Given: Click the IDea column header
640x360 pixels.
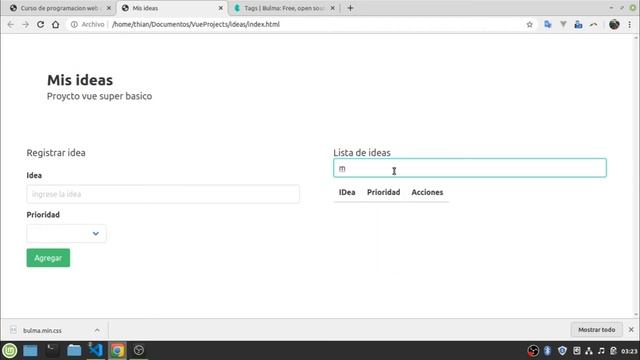Looking at the screenshot, I should 347,192.
